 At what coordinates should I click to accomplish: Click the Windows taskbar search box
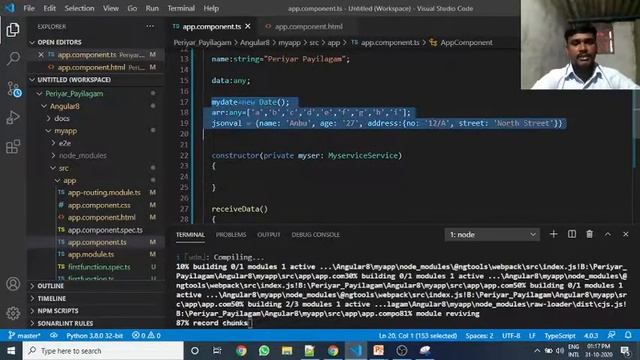pos(103,351)
